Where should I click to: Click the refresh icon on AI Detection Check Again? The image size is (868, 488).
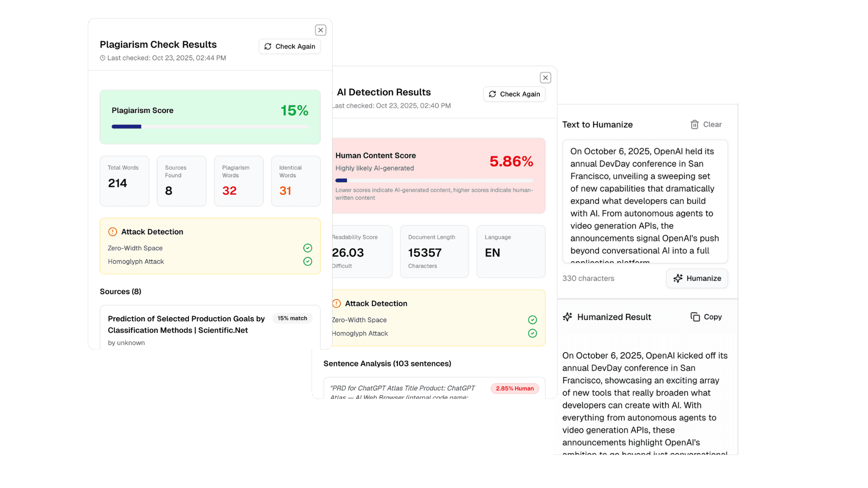493,94
